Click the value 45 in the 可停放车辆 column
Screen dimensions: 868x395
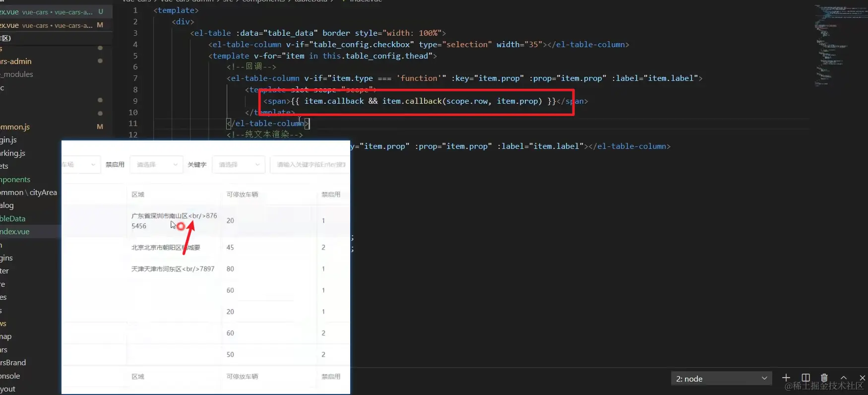pyautogui.click(x=230, y=248)
